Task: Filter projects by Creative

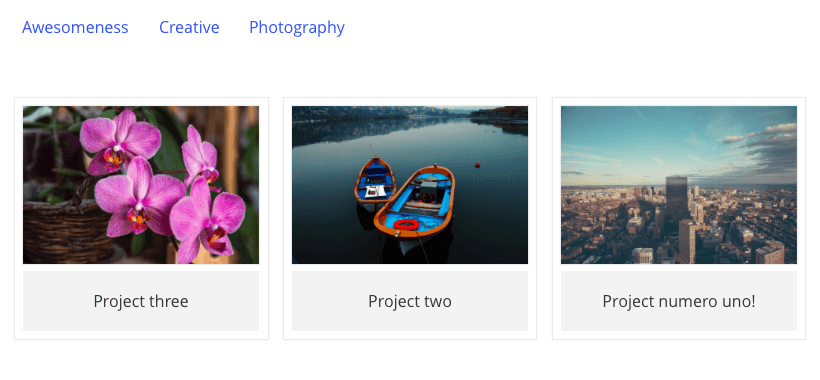Action: click(x=189, y=27)
